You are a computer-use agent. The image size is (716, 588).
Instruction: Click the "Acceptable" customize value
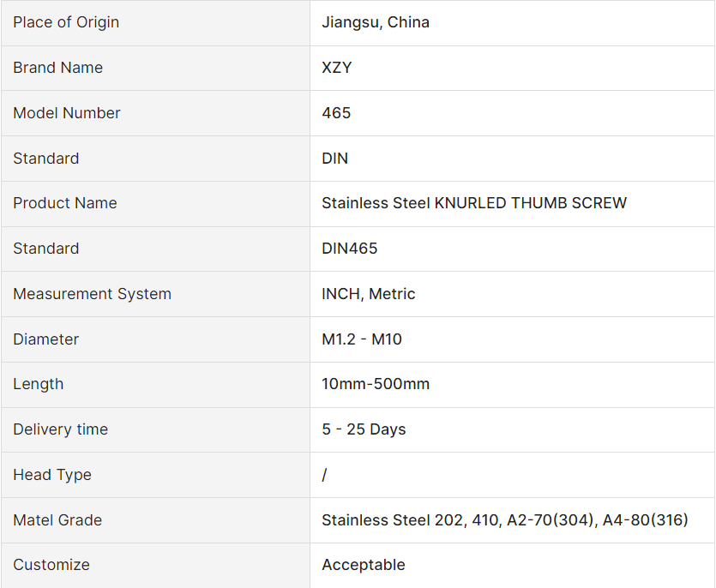[364, 565]
